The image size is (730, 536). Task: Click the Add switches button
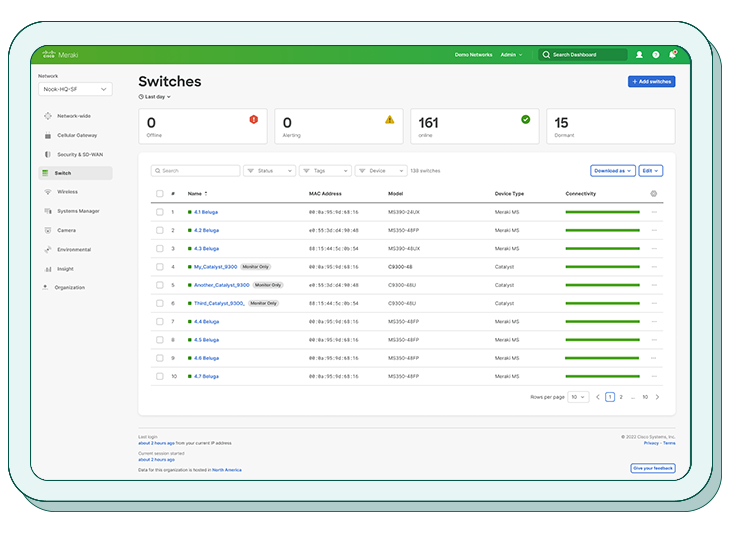coord(651,81)
